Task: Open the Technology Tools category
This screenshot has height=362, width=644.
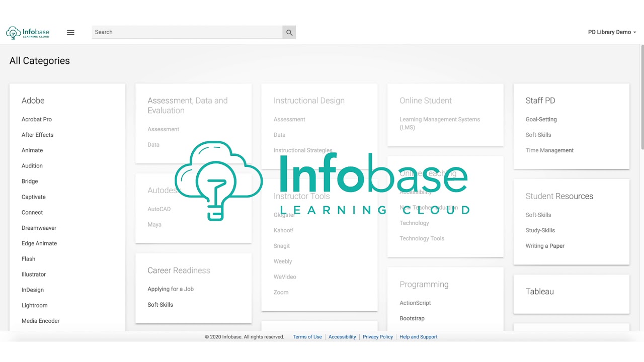Action: (422, 239)
